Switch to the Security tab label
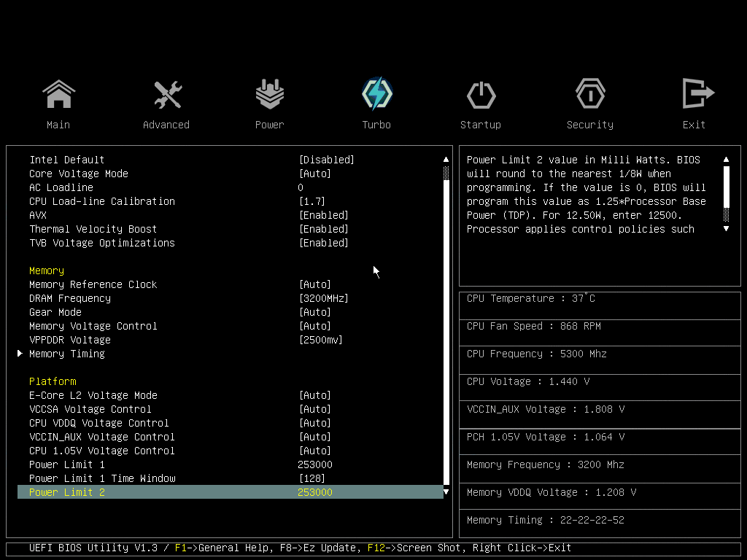 coord(589,125)
